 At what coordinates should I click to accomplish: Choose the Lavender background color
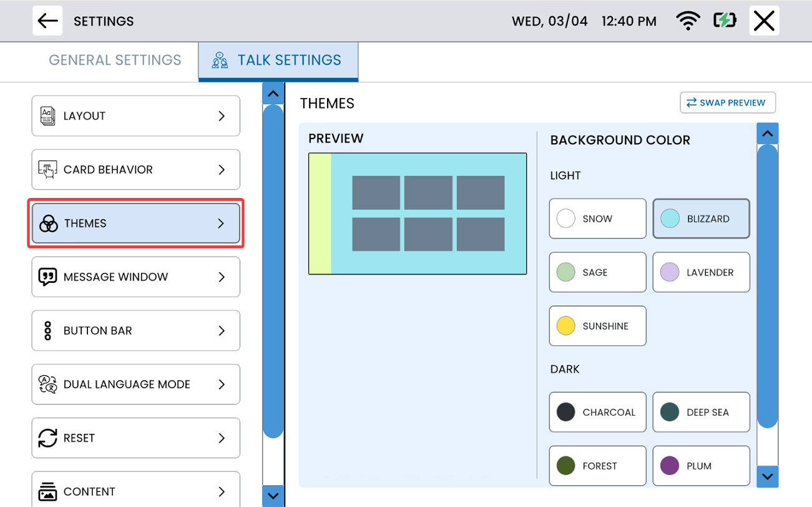tap(701, 272)
